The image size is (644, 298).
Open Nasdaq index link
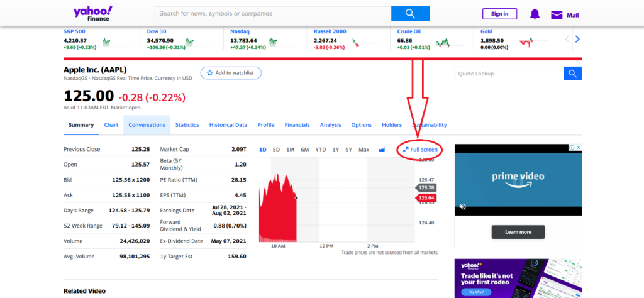click(x=240, y=31)
